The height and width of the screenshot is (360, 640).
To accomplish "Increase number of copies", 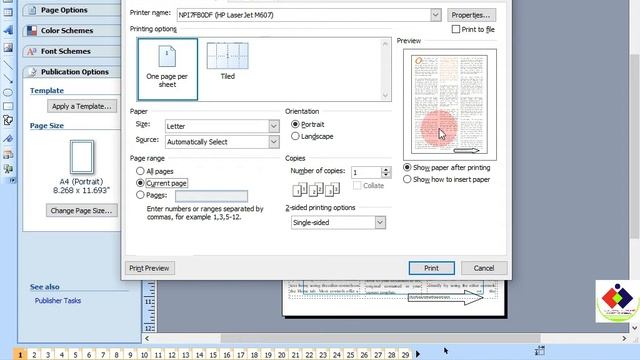I will point(386,169).
